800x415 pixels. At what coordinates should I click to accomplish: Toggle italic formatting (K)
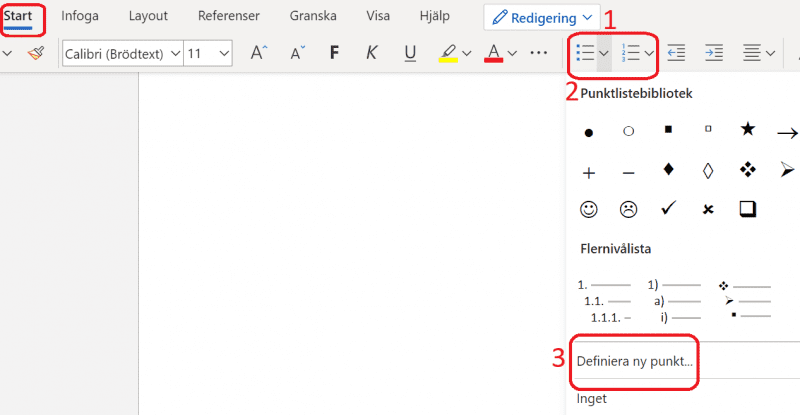372,53
